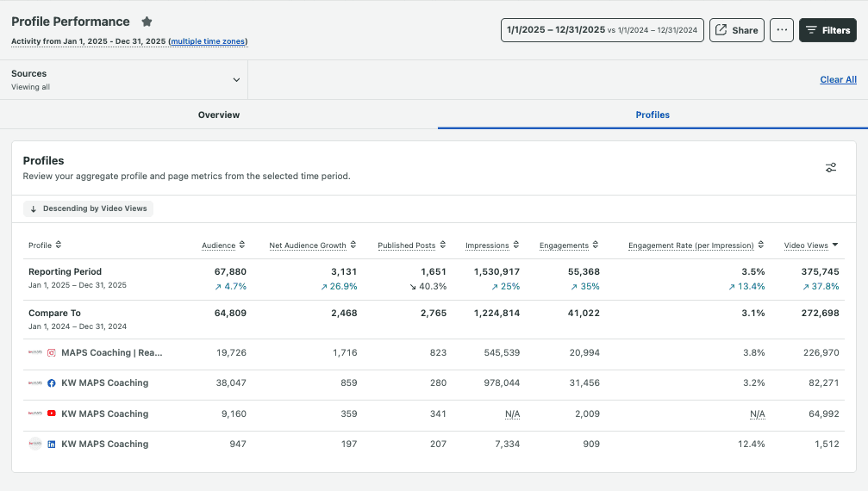Sort table by Profile column arrows
Viewport: 868px width, 491px height.
point(59,245)
